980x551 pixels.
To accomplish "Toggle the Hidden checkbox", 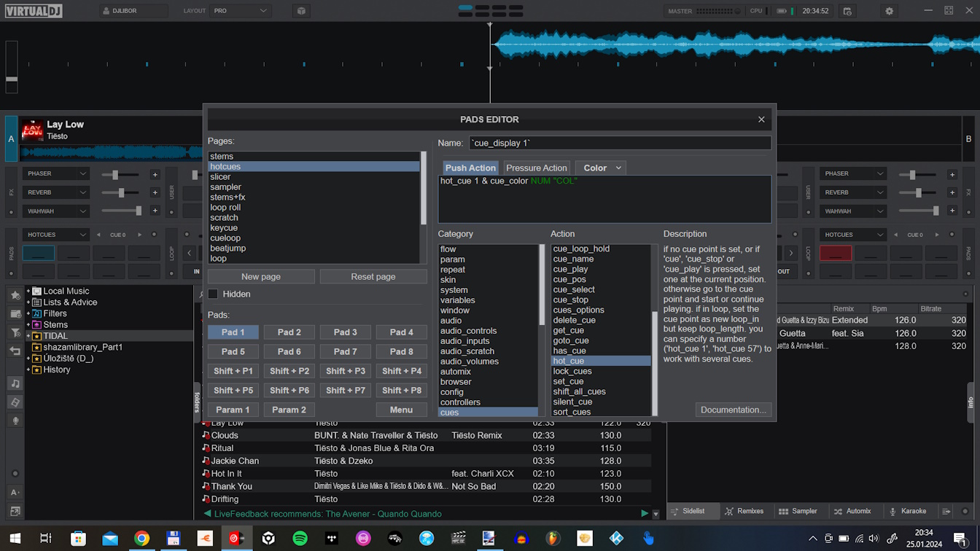I will 213,294.
